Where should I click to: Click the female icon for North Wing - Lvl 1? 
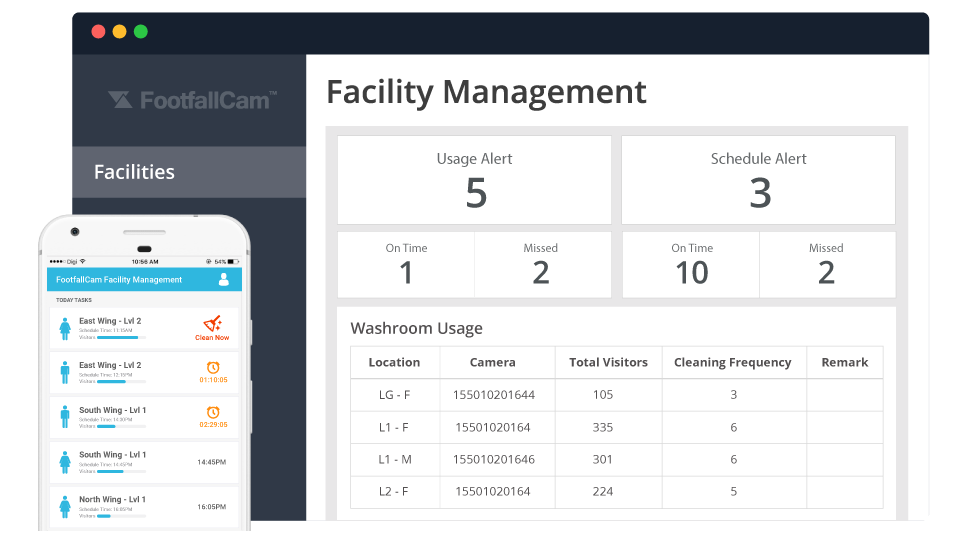(65, 505)
